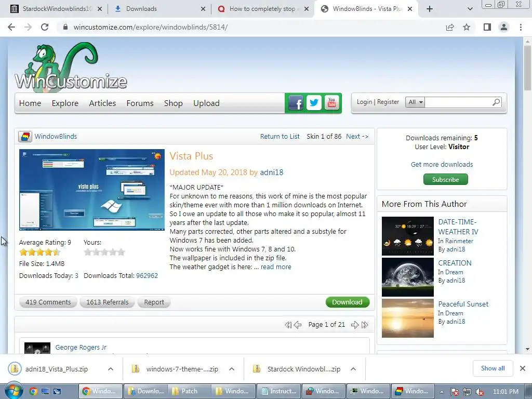This screenshot has width=532, height=399.
Task: Click the WinCustomize gecko logo
Action: coord(71,66)
